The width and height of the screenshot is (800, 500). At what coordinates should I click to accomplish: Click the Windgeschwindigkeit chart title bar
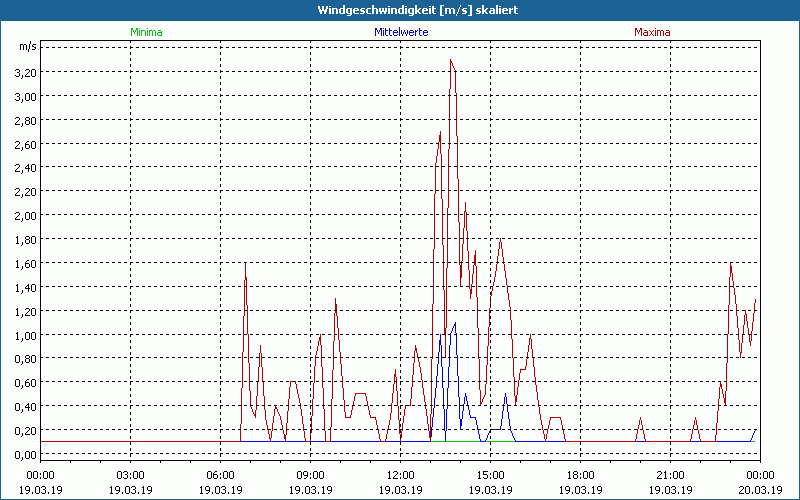(x=400, y=10)
